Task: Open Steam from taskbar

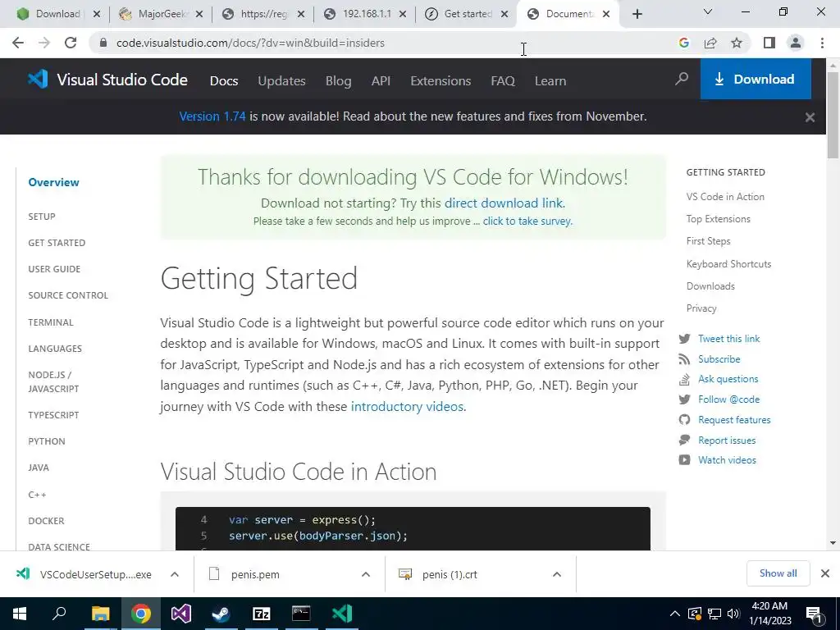Action: click(221, 614)
